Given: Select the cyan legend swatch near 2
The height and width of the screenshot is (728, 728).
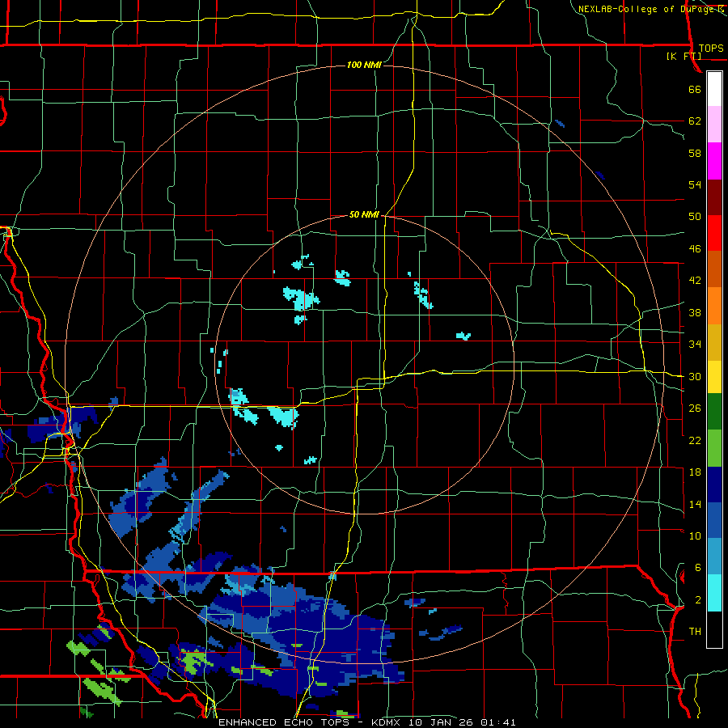Looking at the screenshot, I should pyautogui.click(x=714, y=593).
